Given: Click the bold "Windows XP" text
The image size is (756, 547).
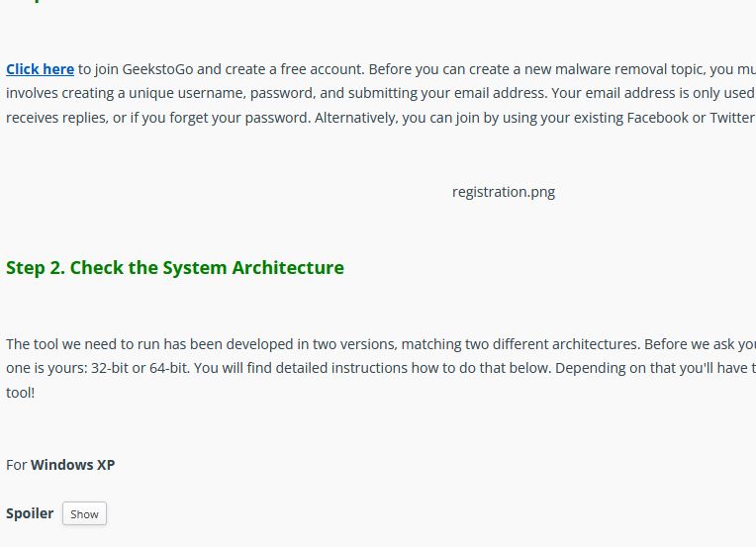Looking at the screenshot, I should pyautogui.click(x=73, y=465).
